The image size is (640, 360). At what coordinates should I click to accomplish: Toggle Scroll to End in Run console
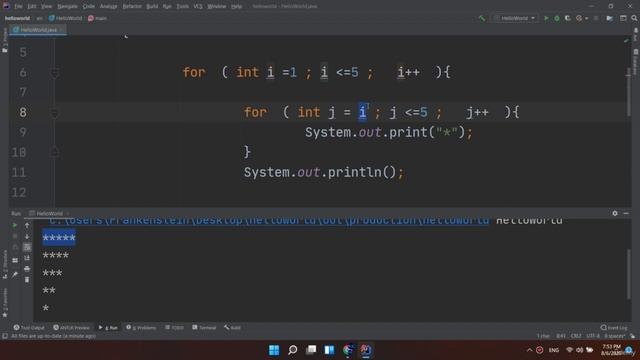pyautogui.click(x=27, y=258)
